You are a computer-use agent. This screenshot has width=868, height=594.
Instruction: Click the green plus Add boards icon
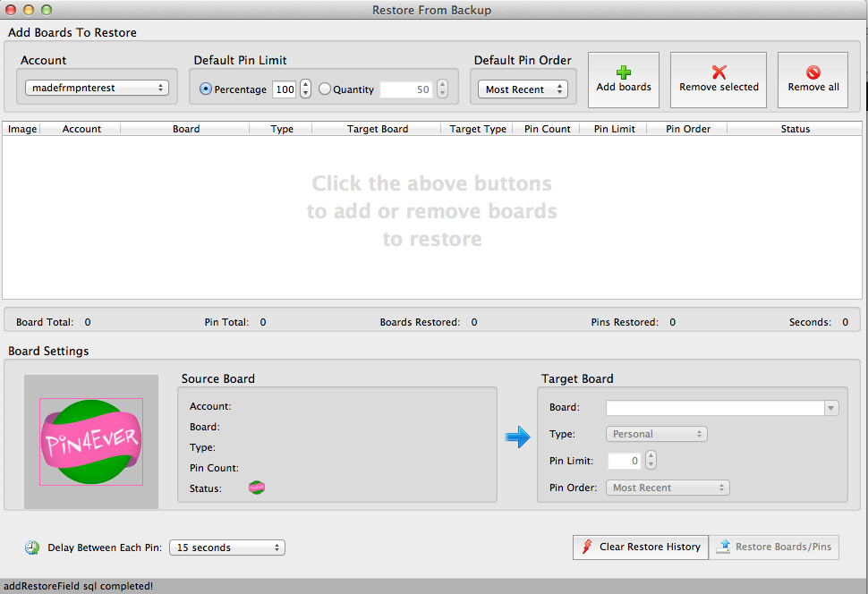(x=624, y=72)
